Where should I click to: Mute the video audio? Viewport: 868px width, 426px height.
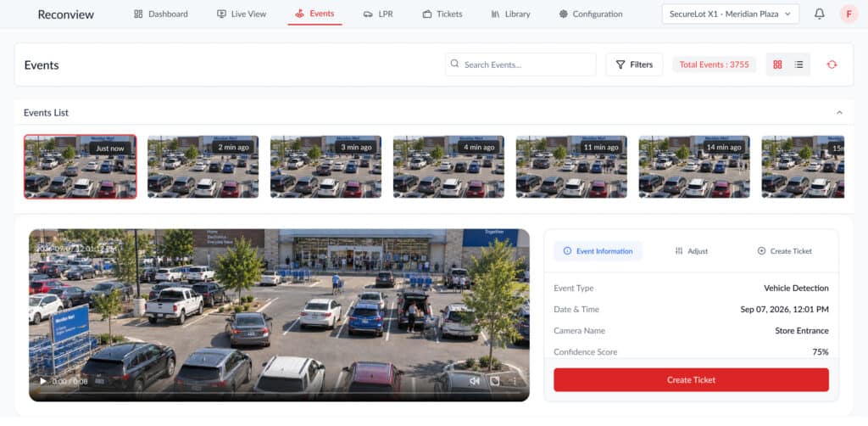pyautogui.click(x=475, y=381)
